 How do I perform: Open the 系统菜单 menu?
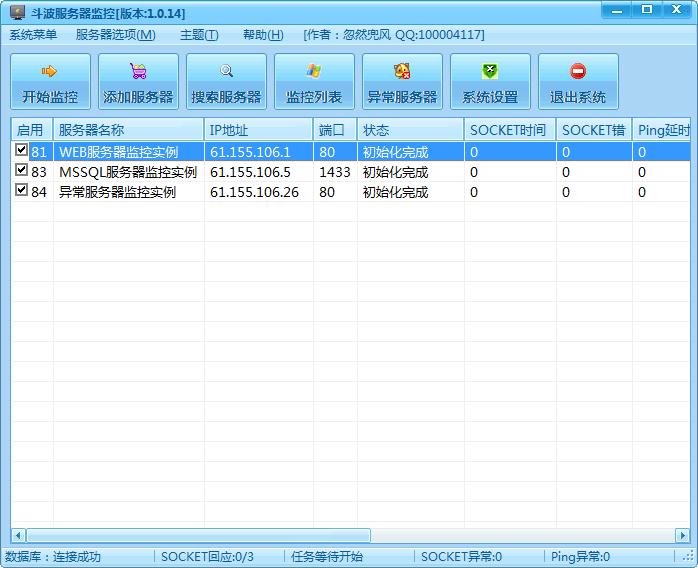pos(33,35)
